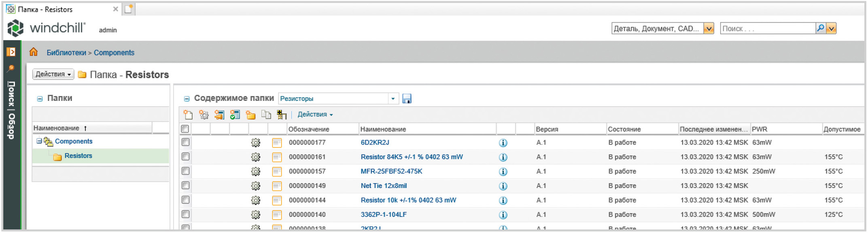Collapse the Папки panel

point(40,98)
